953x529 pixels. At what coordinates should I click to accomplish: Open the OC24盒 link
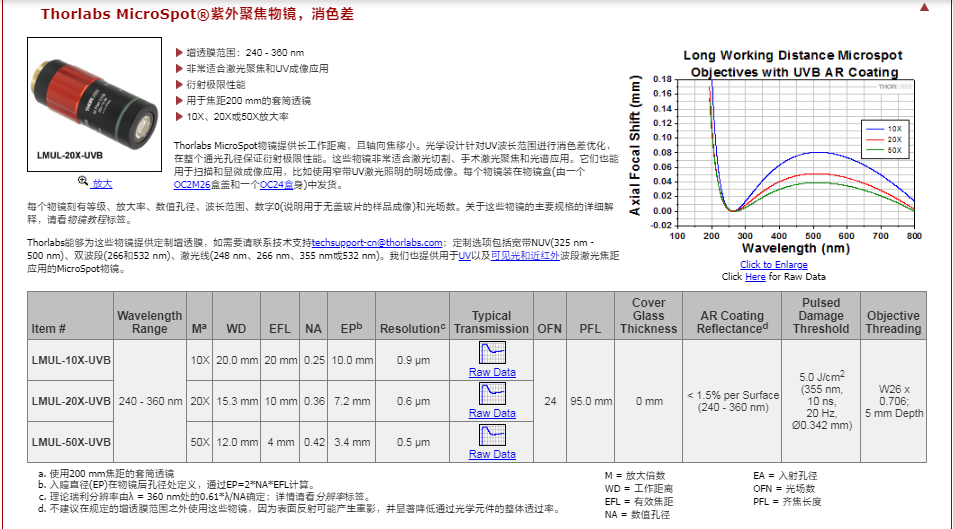278,185
